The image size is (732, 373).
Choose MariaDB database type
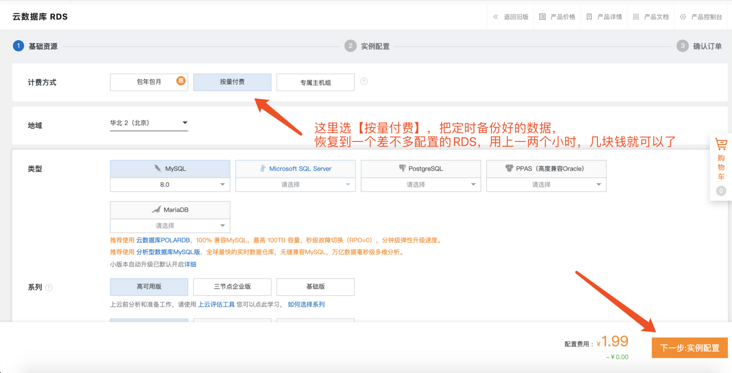coord(170,210)
